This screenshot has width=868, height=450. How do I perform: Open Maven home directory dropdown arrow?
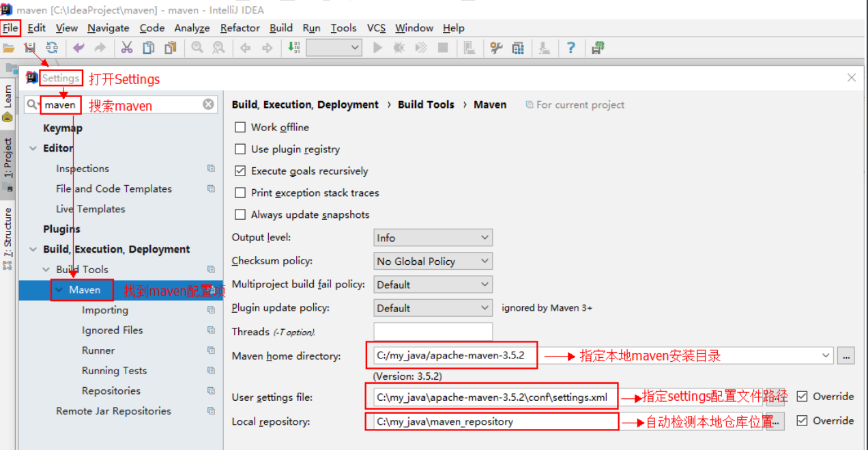(826, 355)
